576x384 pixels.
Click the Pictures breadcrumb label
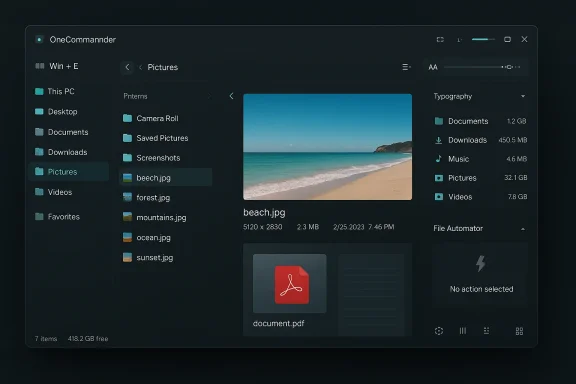pos(163,67)
